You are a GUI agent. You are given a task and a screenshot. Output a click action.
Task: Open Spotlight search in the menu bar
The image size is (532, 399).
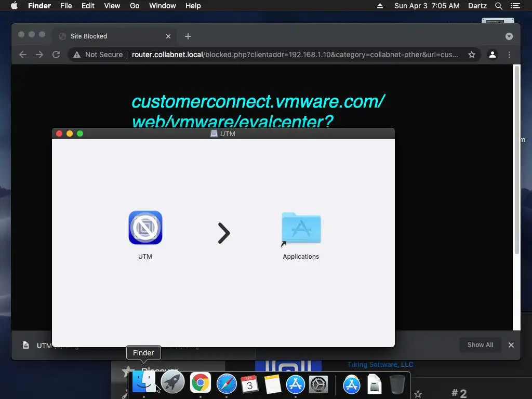[498, 6]
